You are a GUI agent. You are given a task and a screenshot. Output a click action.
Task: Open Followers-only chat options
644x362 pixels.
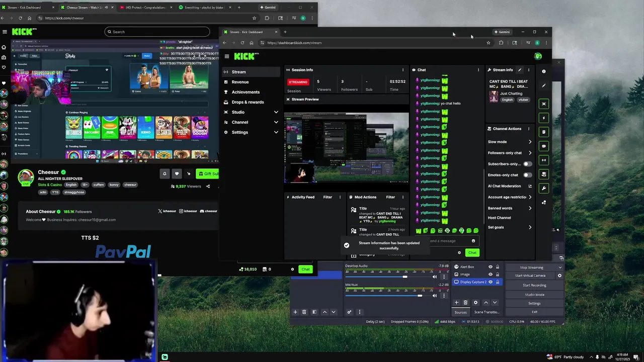click(x=510, y=153)
